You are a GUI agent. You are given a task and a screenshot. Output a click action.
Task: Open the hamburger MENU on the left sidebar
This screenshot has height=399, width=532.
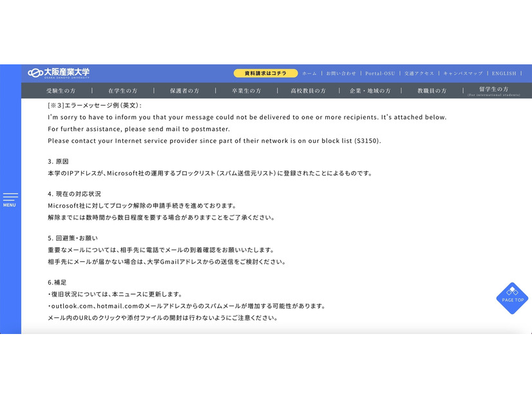[x=9, y=199]
